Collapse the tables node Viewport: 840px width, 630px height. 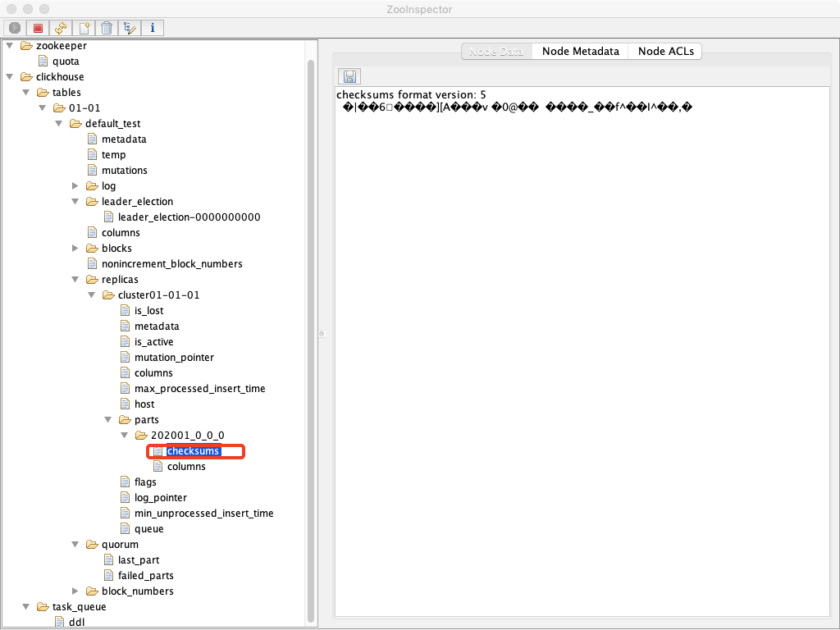(25, 92)
